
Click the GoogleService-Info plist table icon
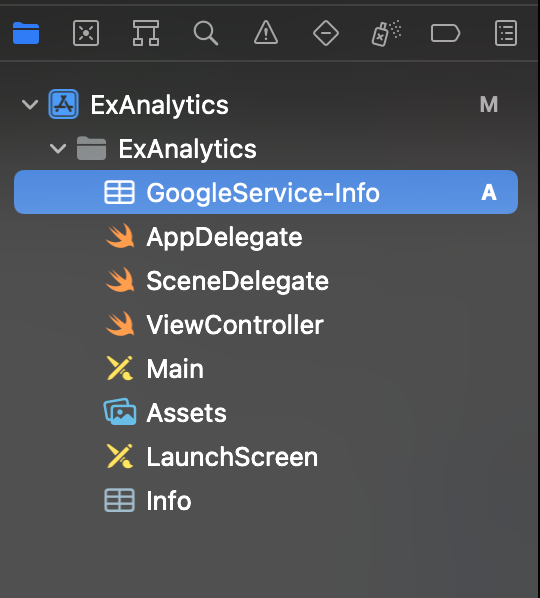pyautogui.click(x=119, y=192)
